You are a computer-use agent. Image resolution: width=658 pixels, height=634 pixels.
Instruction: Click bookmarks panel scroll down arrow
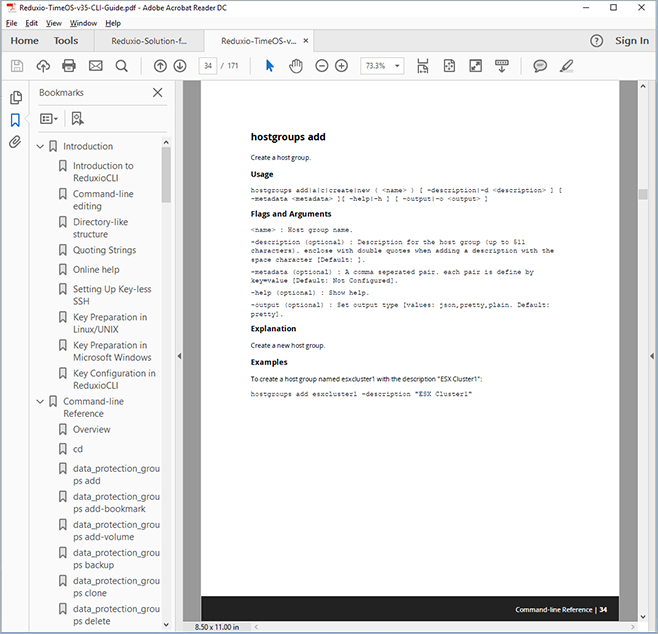166,624
